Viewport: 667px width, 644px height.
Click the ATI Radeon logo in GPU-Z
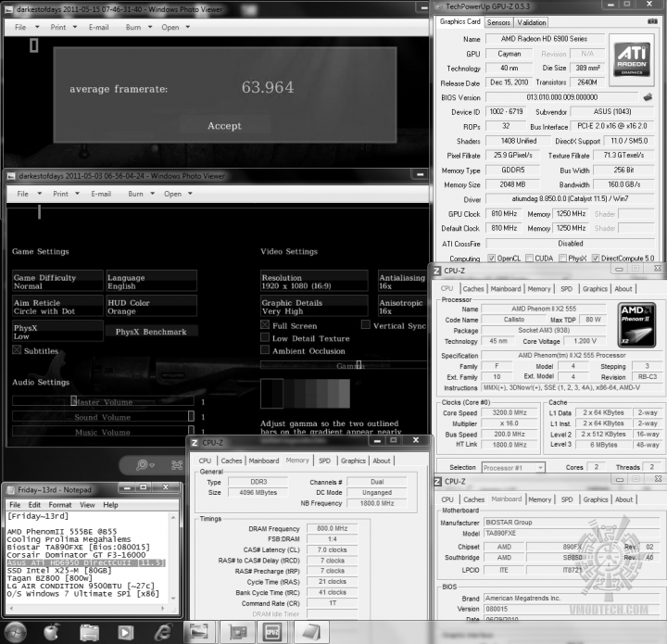coord(631,59)
